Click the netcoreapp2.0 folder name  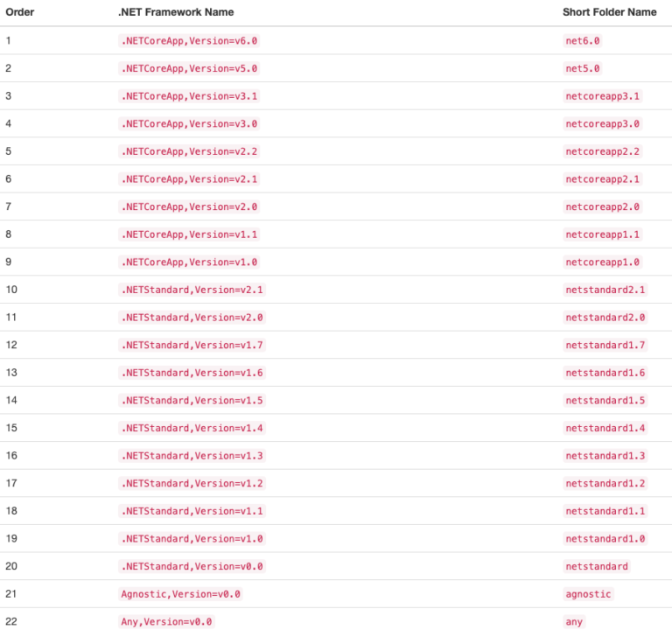(602, 206)
